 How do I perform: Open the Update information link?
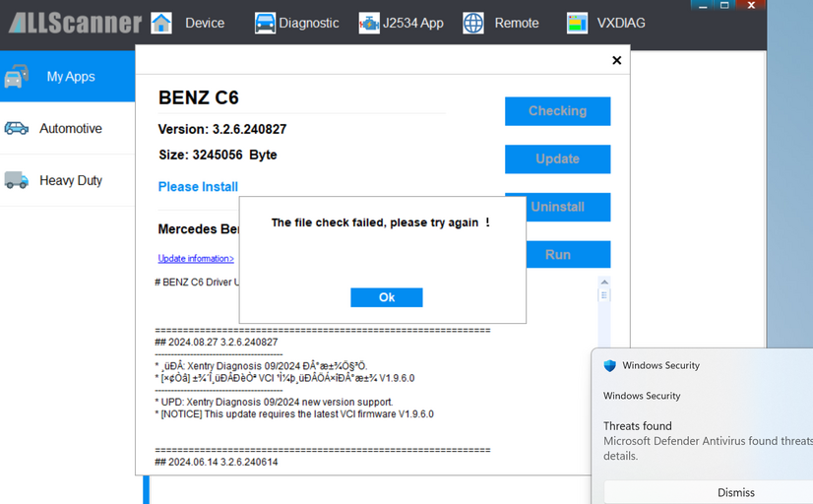(x=196, y=258)
